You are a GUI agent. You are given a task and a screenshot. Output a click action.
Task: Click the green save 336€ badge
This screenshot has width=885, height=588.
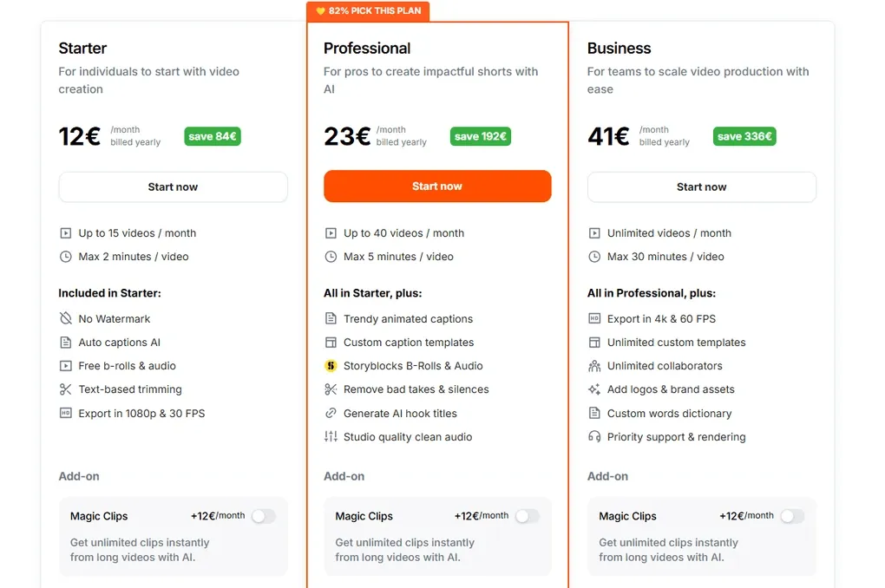click(744, 136)
